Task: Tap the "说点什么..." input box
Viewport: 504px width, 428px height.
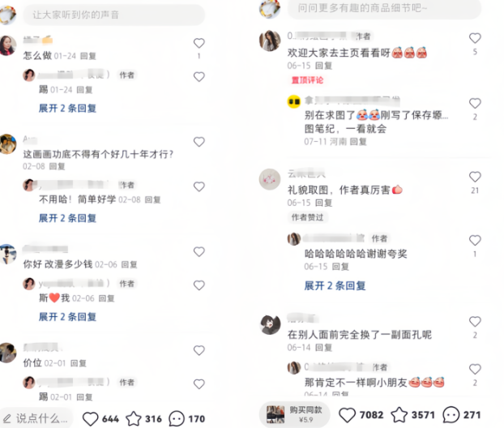Action: (36, 418)
